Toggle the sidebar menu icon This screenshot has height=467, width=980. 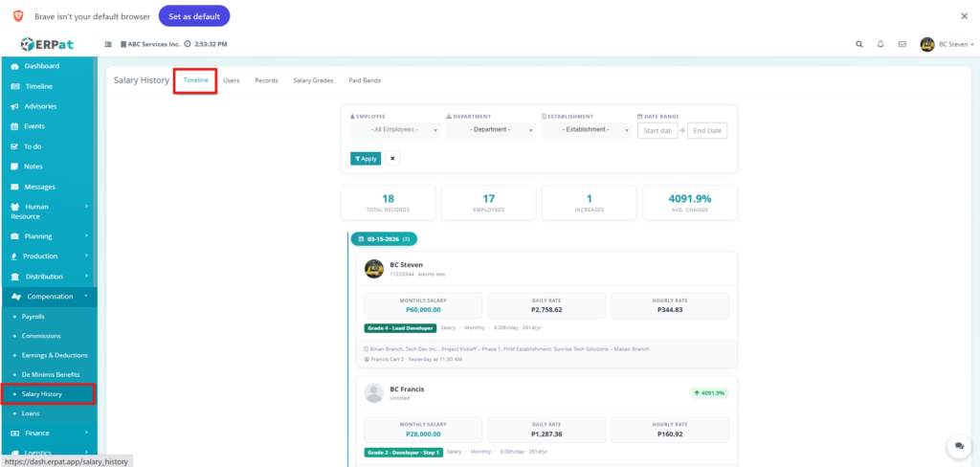(108, 44)
